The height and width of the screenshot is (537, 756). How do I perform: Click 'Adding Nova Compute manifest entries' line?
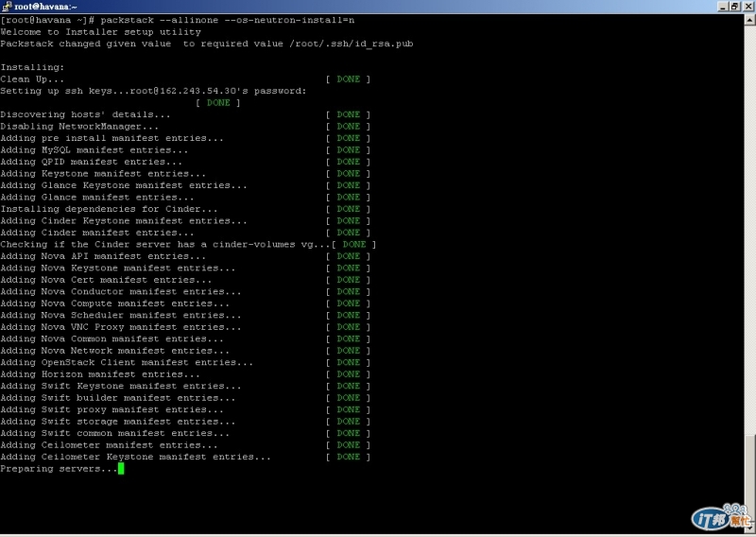click(x=114, y=303)
